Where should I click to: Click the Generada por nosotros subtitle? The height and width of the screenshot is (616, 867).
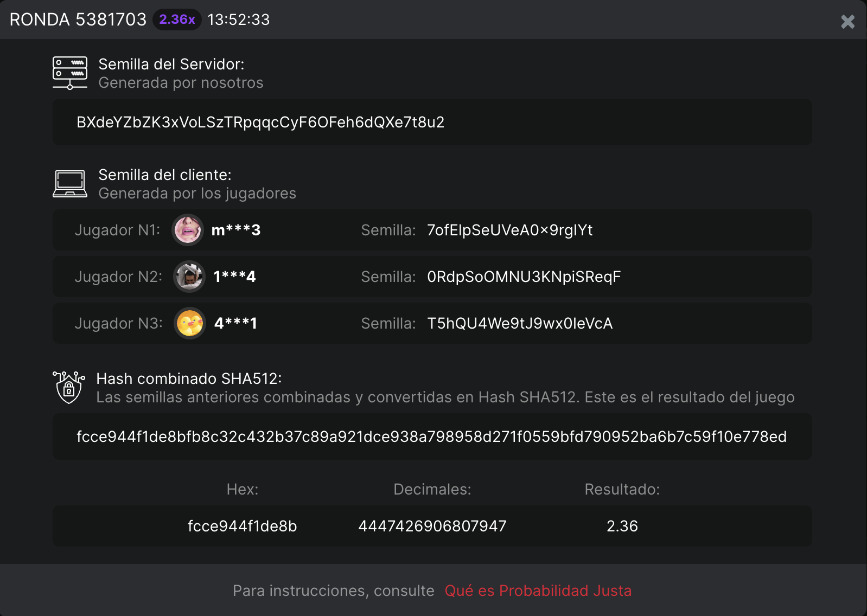[x=181, y=82]
